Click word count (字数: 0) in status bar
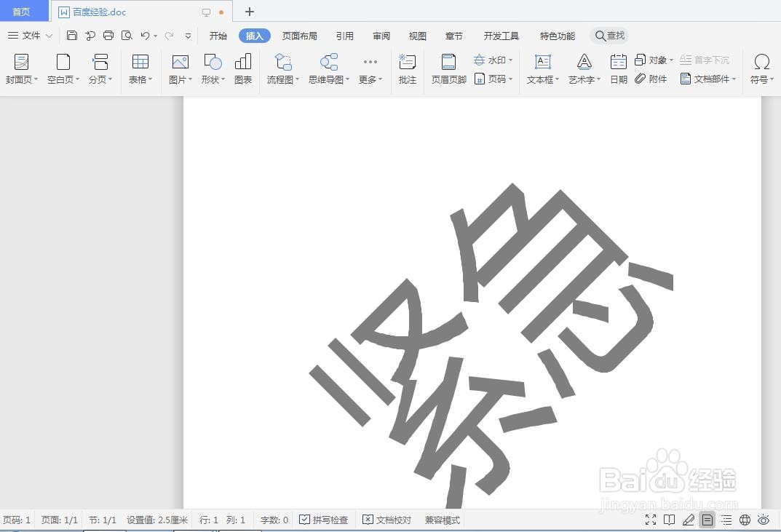This screenshot has width=781, height=532. (x=274, y=520)
